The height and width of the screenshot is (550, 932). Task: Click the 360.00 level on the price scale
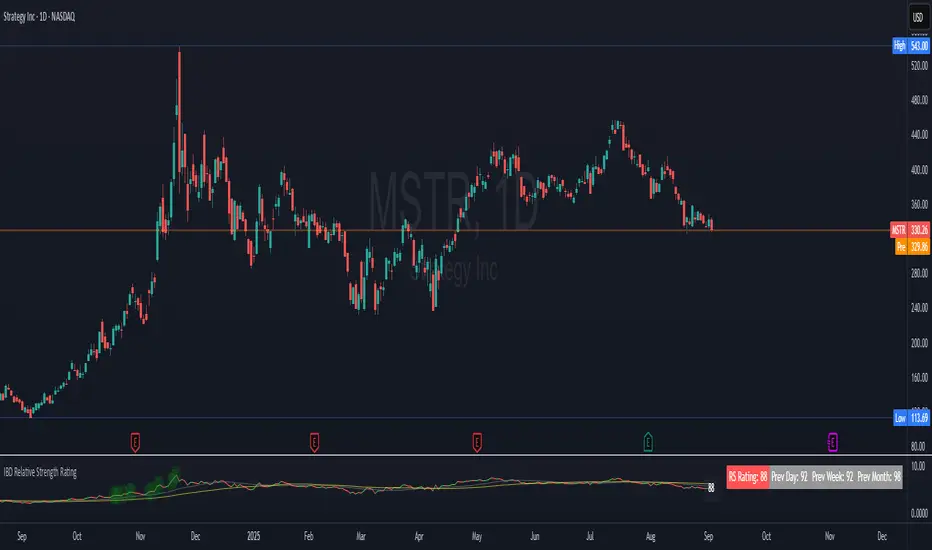click(x=919, y=205)
